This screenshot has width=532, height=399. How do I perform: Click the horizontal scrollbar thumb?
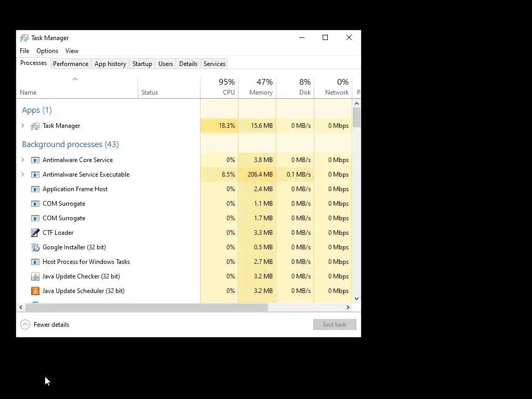click(147, 308)
